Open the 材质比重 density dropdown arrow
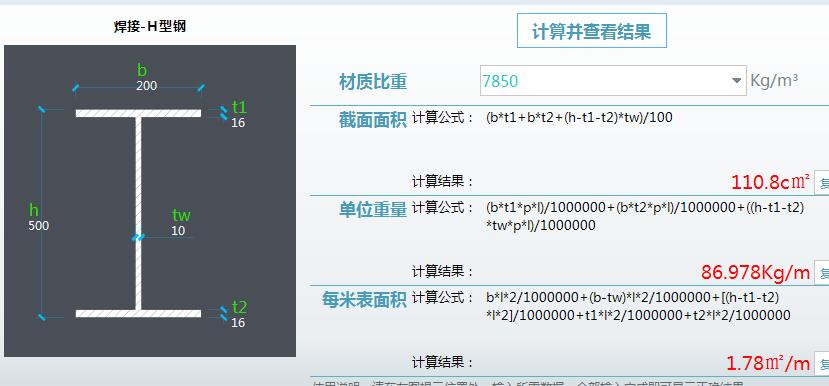This screenshot has height=386, width=829. tap(736, 81)
